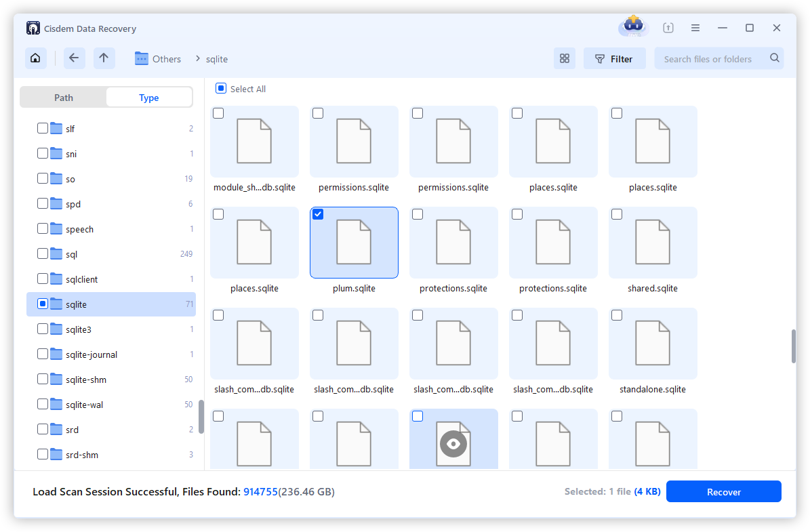Click the Home icon in the toolbar

point(35,58)
